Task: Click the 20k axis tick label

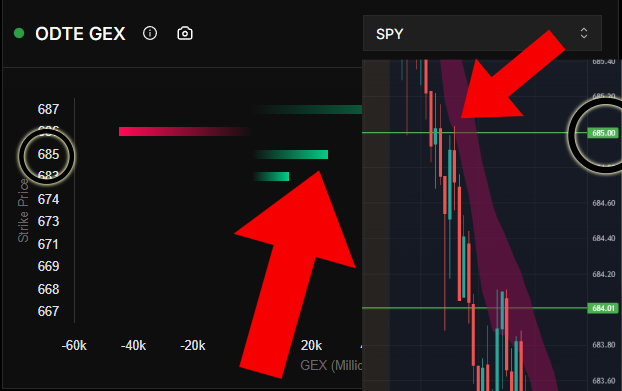Action: pos(311,345)
